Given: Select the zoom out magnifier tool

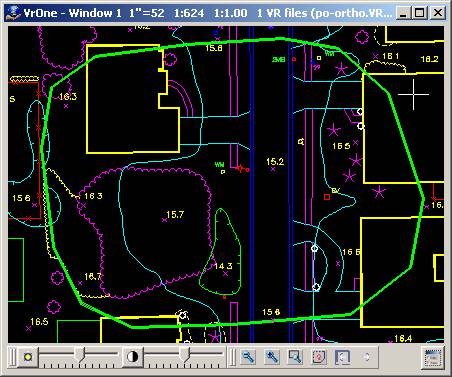Looking at the screenshot, I should [248, 357].
